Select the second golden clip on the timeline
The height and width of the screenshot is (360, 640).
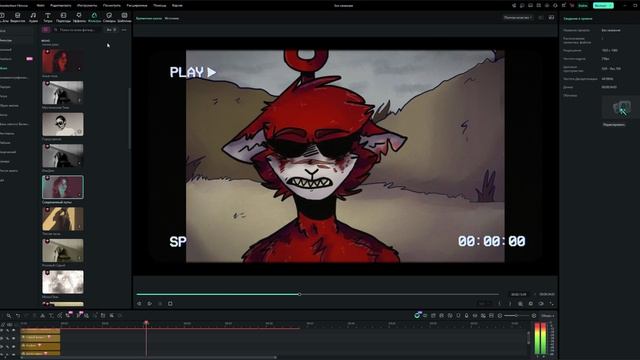[40, 338]
